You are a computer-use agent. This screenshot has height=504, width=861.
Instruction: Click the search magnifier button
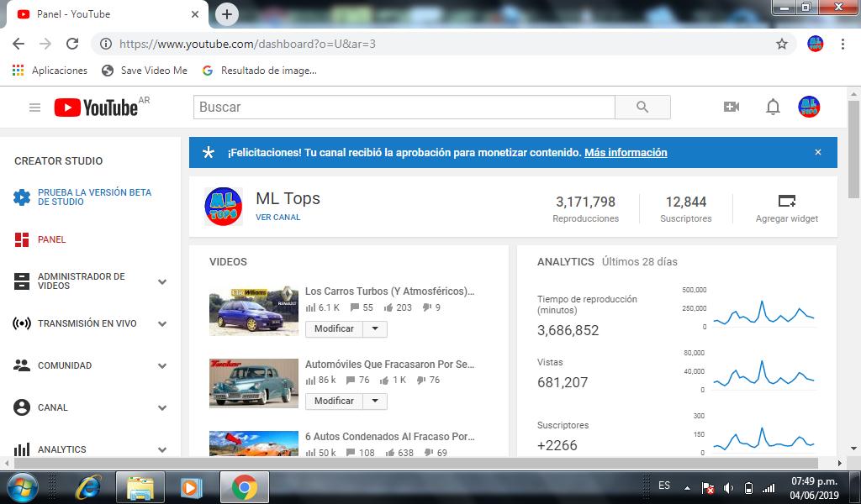point(642,107)
